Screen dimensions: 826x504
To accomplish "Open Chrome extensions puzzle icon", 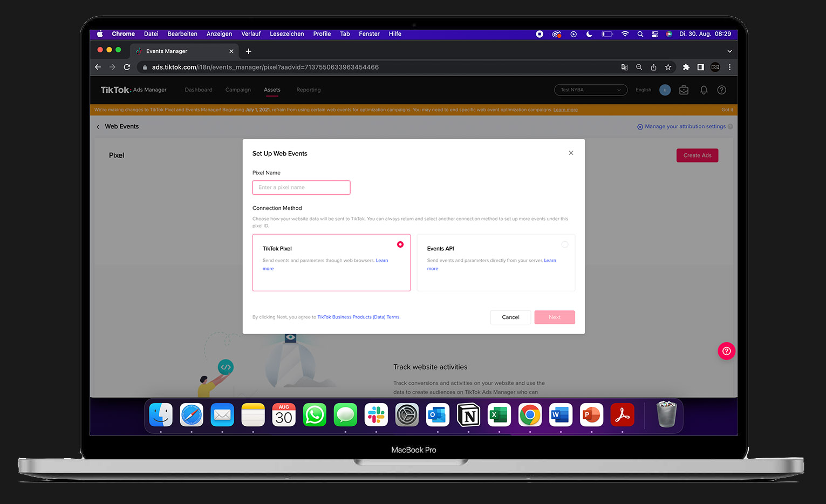I will pos(686,67).
